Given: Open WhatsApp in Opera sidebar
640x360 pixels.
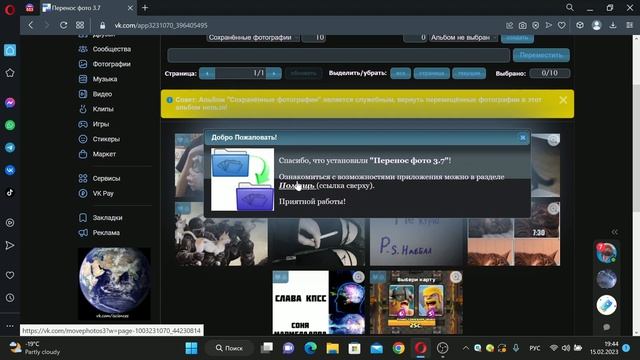Looking at the screenshot, I should pyautogui.click(x=10, y=125).
